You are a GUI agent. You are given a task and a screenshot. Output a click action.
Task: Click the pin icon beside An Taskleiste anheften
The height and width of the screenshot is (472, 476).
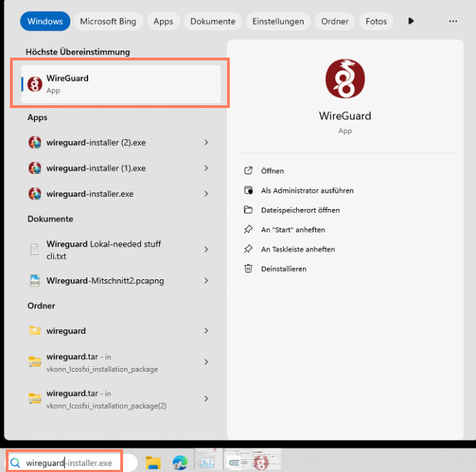[x=248, y=249]
